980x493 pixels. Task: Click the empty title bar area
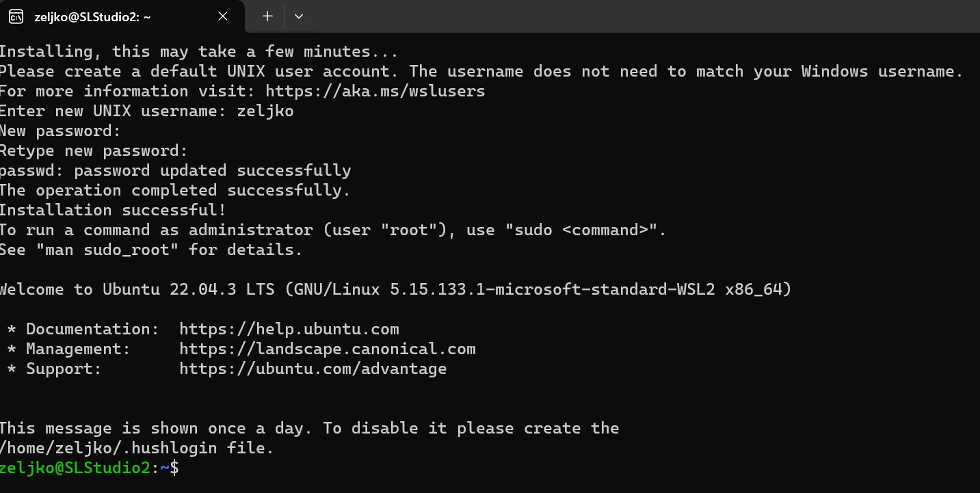coord(615,16)
